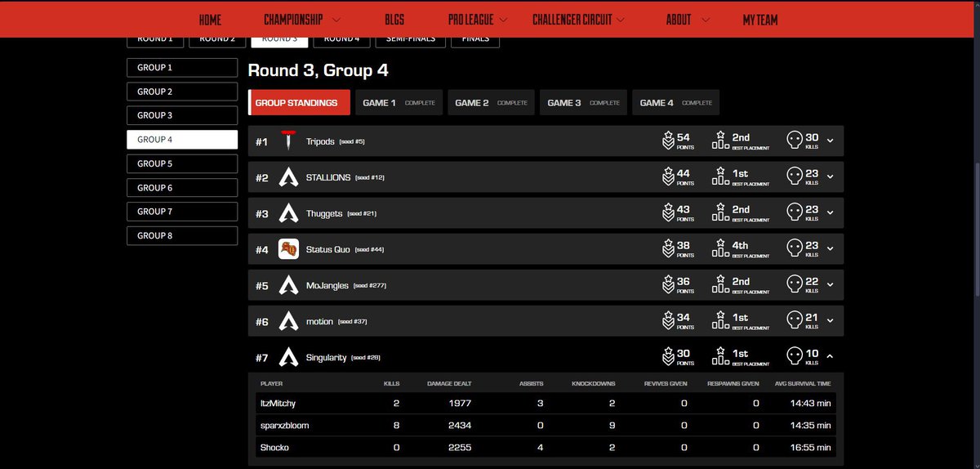Expand the Status Quo team row chevron
Viewport: 980px width, 469px height.
[831, 248]
